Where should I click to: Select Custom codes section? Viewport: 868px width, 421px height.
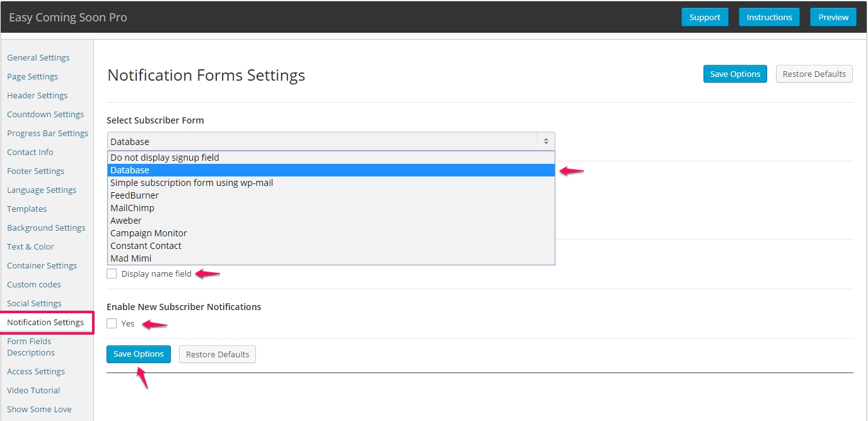[x=34, y=284]
